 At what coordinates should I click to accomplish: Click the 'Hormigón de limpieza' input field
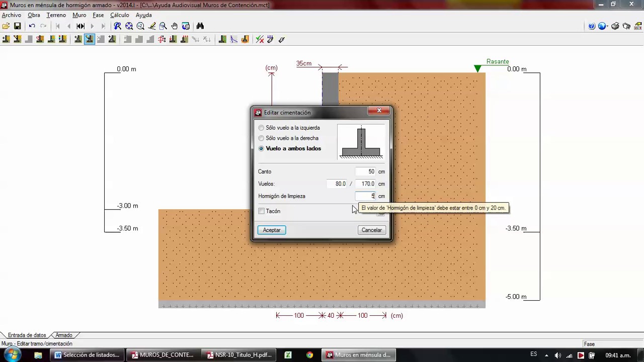[365, 196]
